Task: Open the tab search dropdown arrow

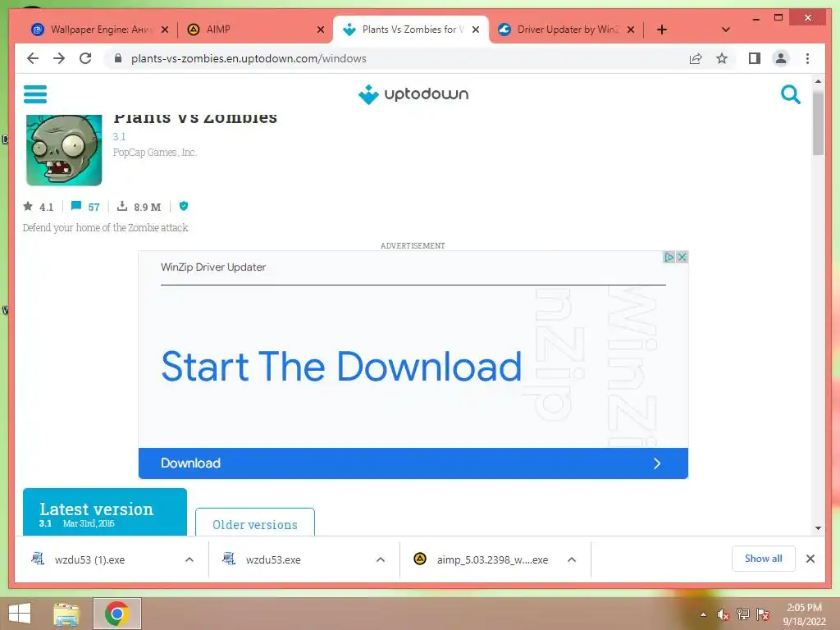Action: [725, 30]
